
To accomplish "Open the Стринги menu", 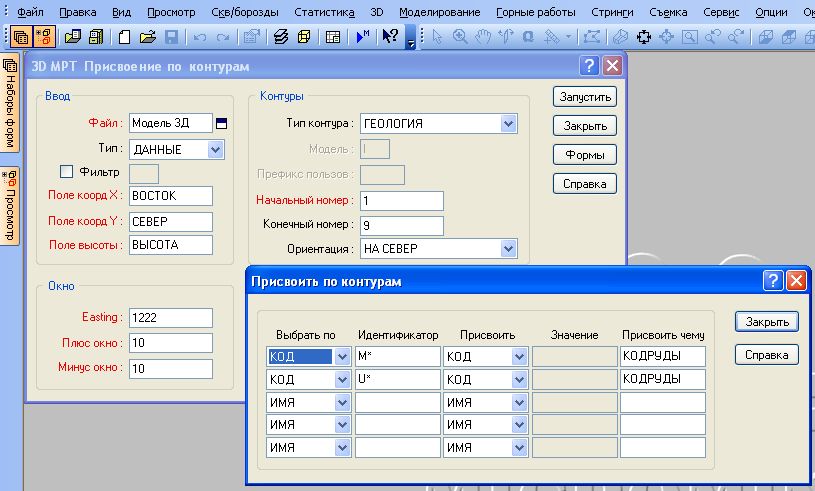I will tap(612, 12).
